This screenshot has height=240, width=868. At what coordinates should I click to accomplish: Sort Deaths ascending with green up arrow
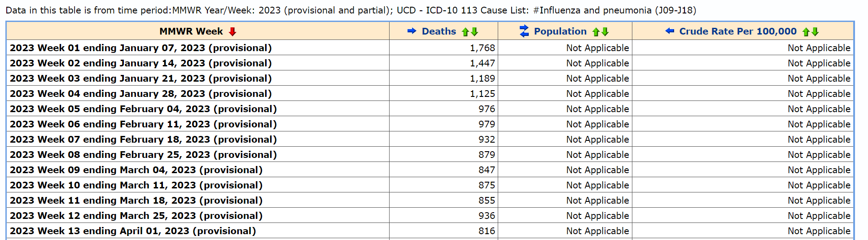tap(465, 32)
